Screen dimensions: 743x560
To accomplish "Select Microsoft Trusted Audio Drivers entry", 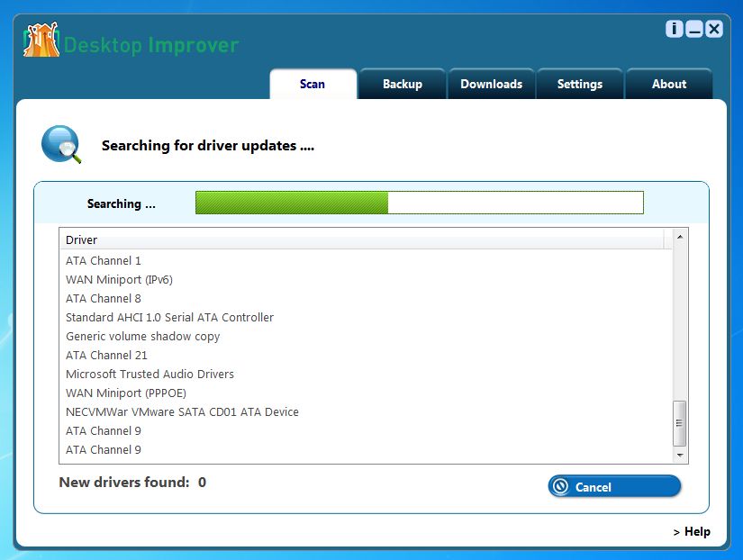I will tap(366, 375).
